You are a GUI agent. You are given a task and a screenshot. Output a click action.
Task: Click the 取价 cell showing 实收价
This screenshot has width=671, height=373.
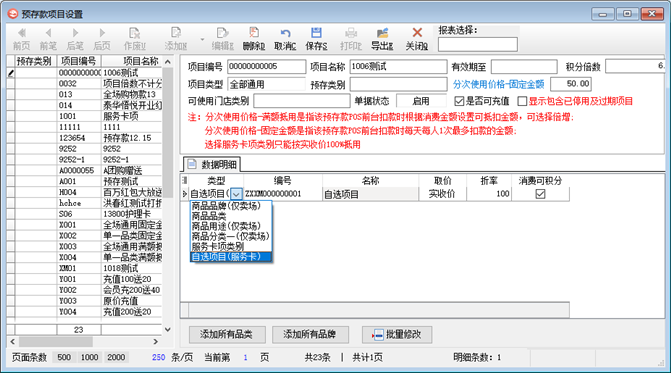click(x=442, y=194)
